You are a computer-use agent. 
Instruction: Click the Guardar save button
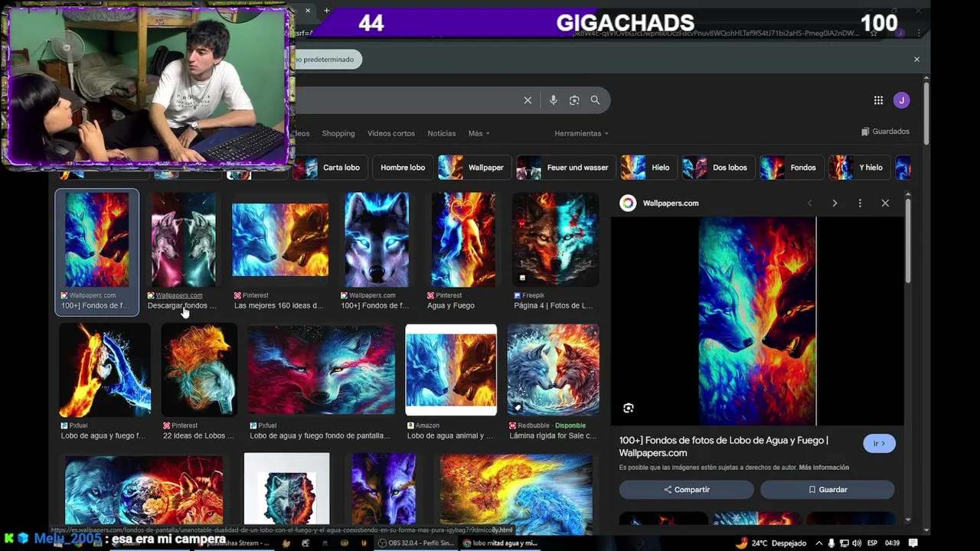pyautogui.click(x=828, y=490)
